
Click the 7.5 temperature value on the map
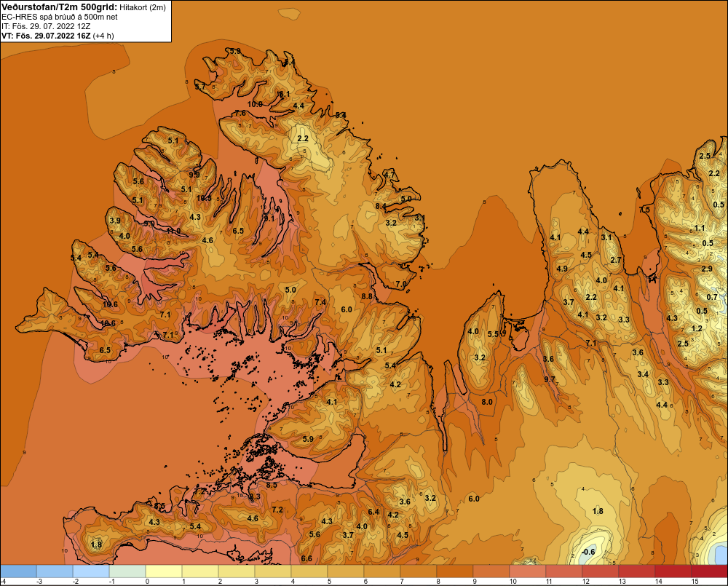click(x=644, y=210)
